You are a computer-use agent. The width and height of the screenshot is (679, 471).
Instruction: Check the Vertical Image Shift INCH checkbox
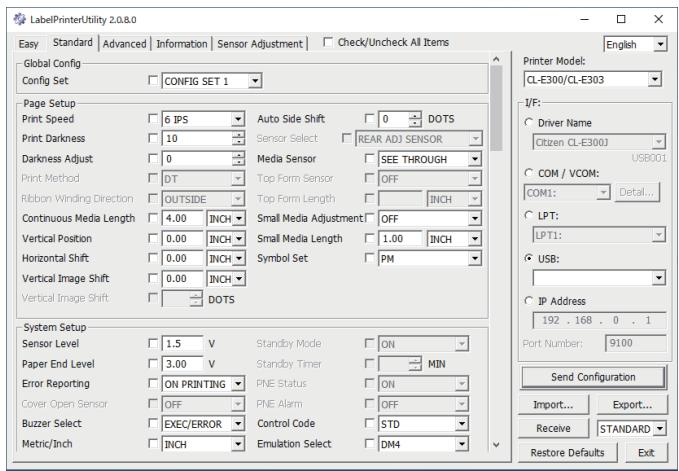153,278
